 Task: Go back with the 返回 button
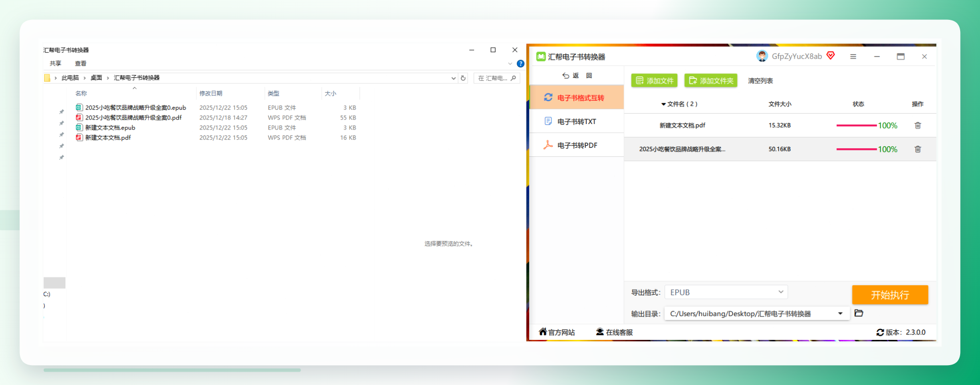577,75
